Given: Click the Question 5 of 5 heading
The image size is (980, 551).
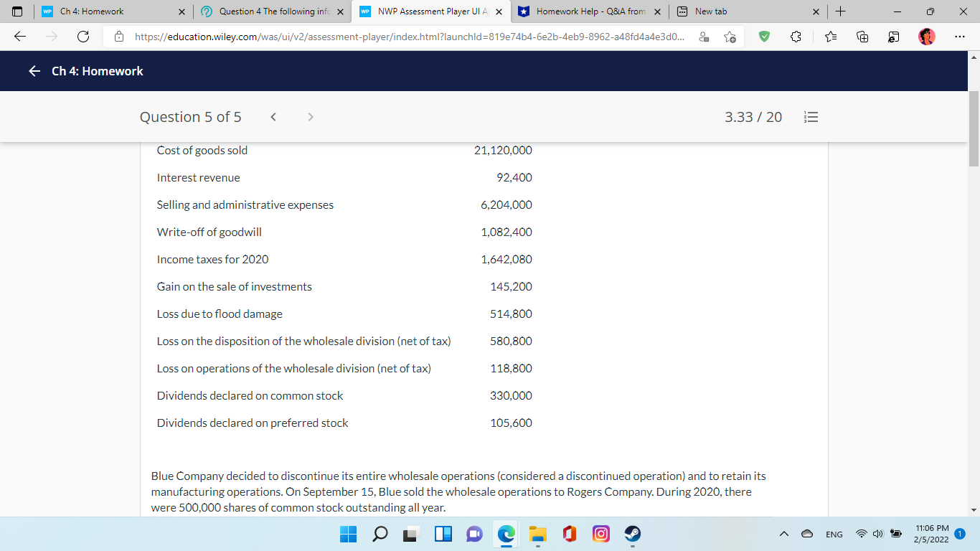Looking at the screenshot, I should click(191, 117).
